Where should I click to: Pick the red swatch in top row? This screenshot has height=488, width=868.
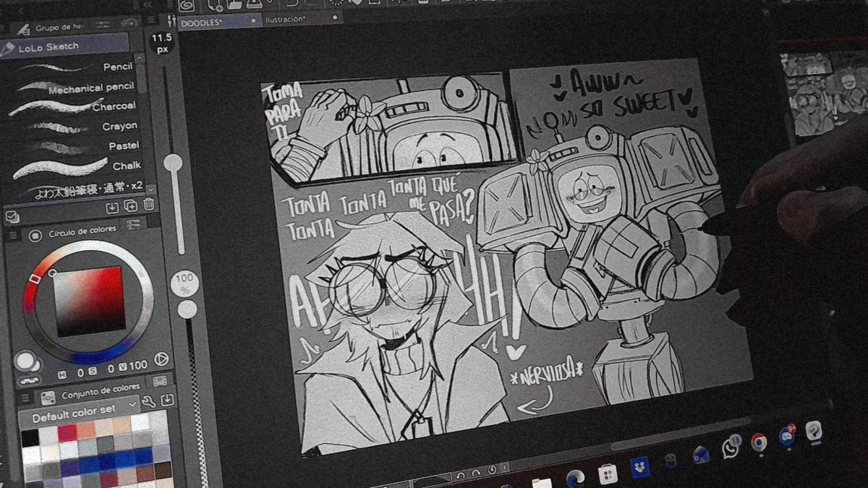(67, 434)
